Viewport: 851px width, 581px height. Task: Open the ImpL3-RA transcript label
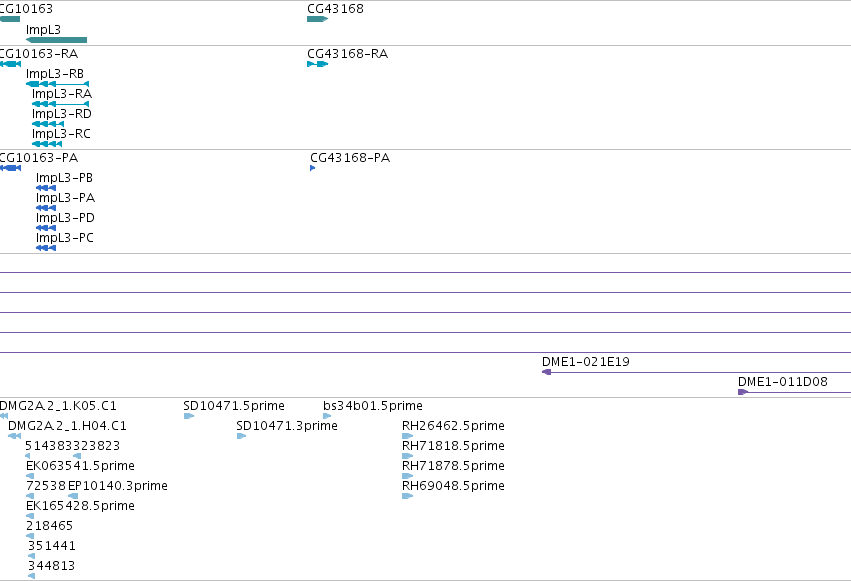[x=62, y=94]
